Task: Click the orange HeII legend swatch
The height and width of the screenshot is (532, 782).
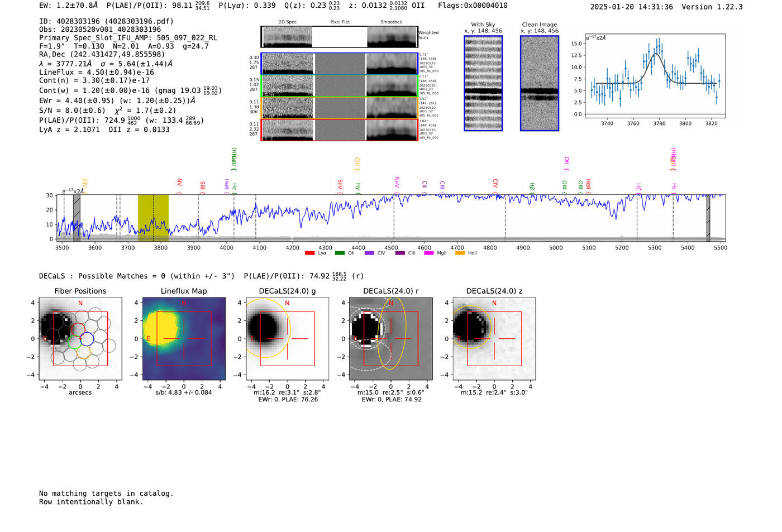Action: 460,253
